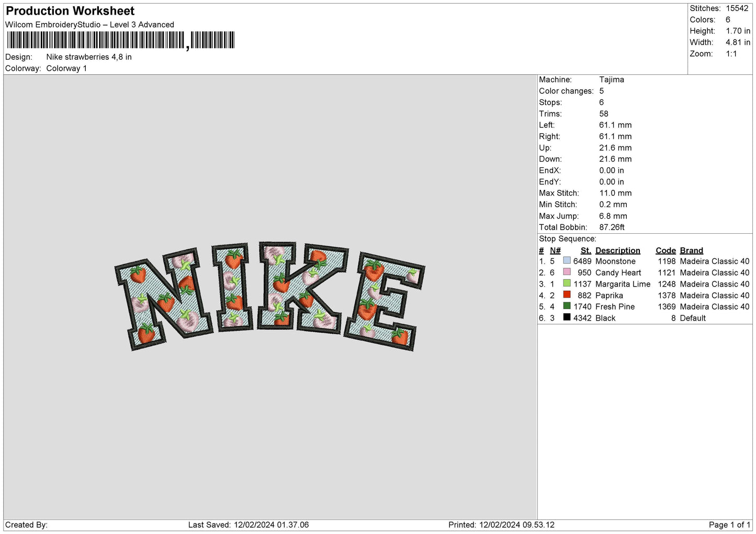This screenshot has height=534, width=756.
Task: Click thread code 1378
Action: tap(667, 296)
